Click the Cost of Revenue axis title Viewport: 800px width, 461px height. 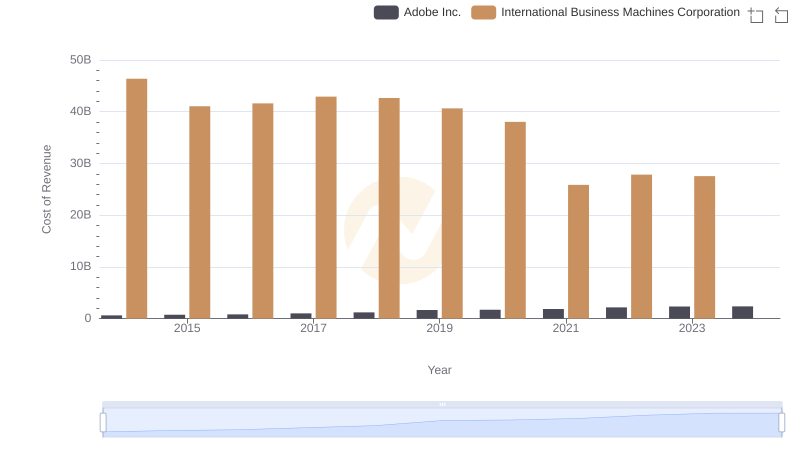click(x=46, y=189)
